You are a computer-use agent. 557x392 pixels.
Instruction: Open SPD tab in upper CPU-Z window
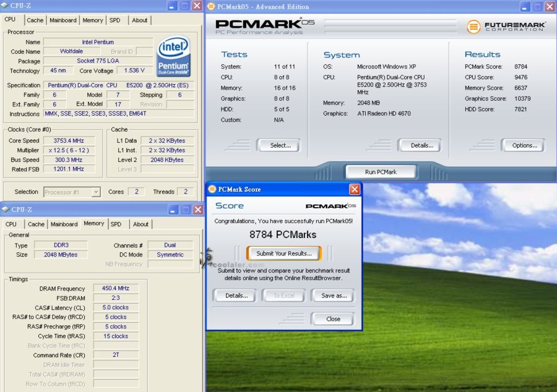(x=114, y=20)
